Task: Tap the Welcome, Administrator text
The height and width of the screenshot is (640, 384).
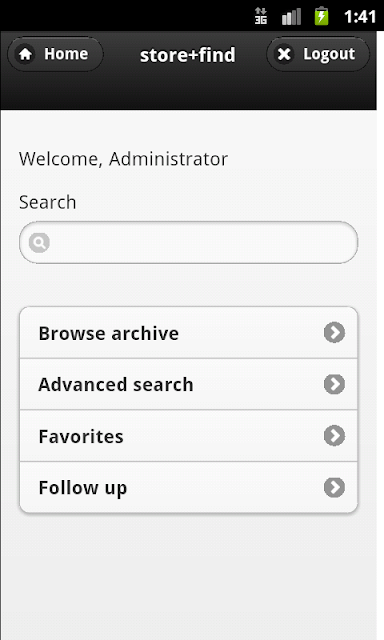Action: pyautogui.click(x=123, y=159)
